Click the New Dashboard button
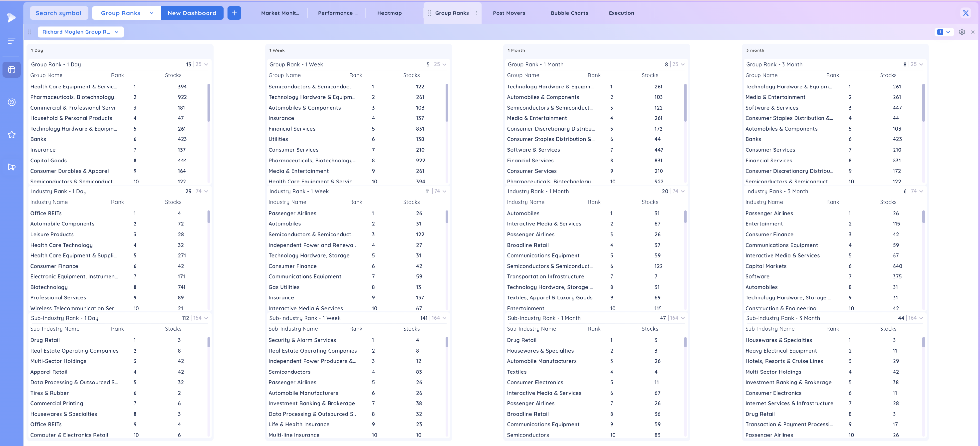 coord(192,13)
